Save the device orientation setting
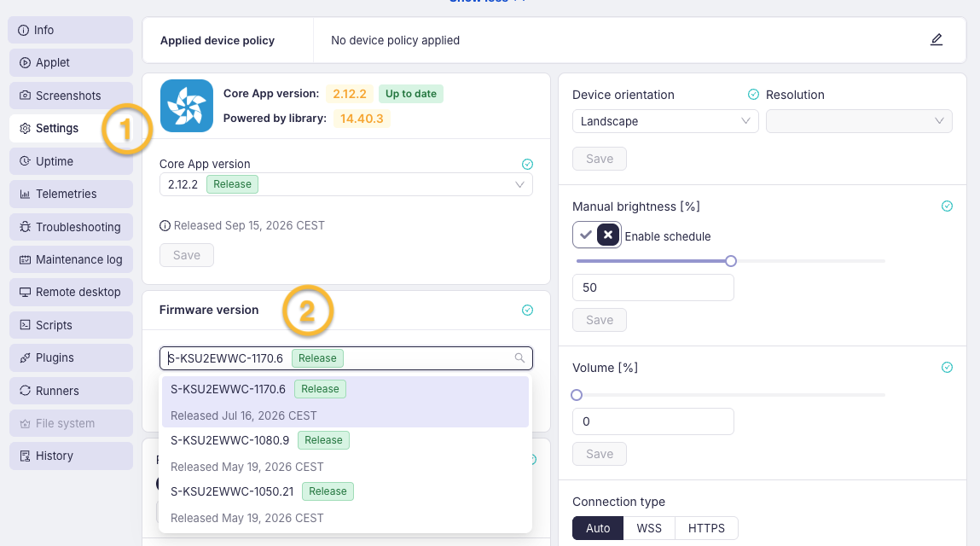This screenshot has width=980, height=546. [x=600, y=159]
